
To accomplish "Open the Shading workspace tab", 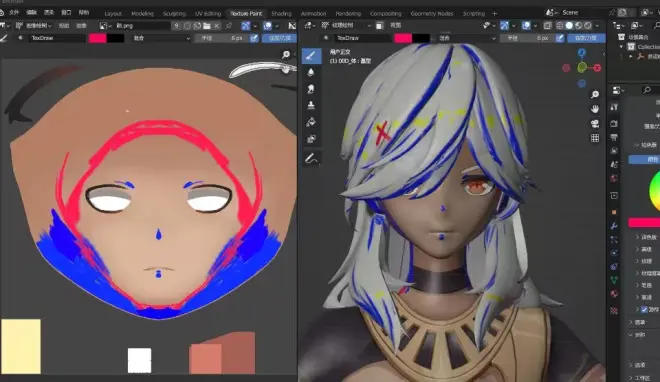I will click(x=281, y=13).
